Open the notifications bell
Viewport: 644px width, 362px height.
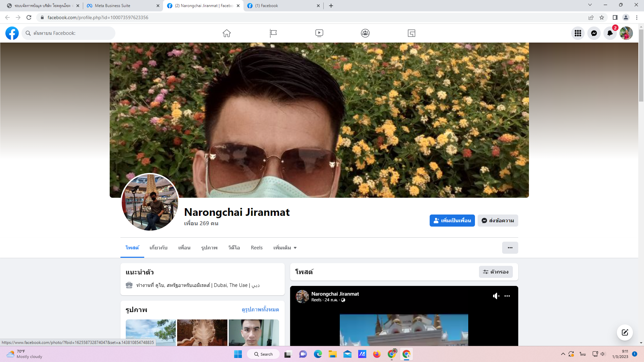[x=610, y=33]
